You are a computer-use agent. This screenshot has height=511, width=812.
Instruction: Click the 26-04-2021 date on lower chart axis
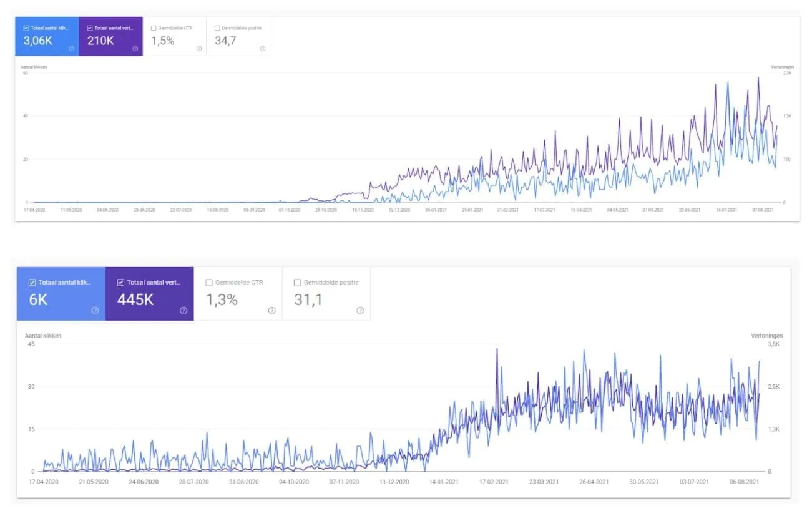point(594,482)
